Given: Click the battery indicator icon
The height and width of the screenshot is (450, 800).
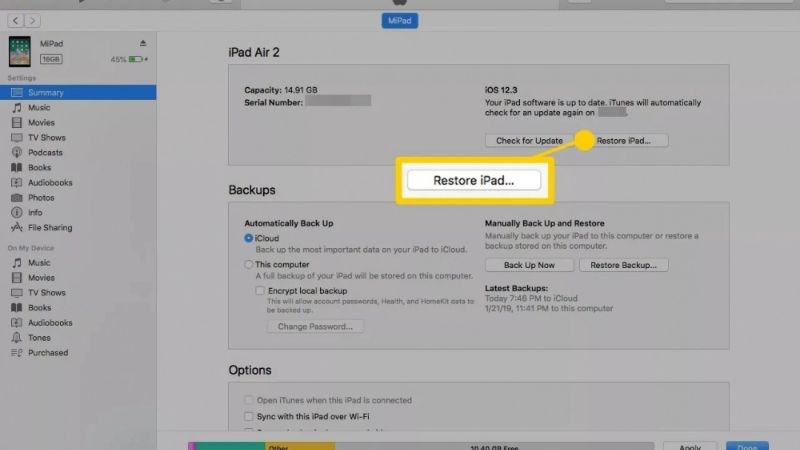Looking at the screenshot, I should click(x=136, y=59).
